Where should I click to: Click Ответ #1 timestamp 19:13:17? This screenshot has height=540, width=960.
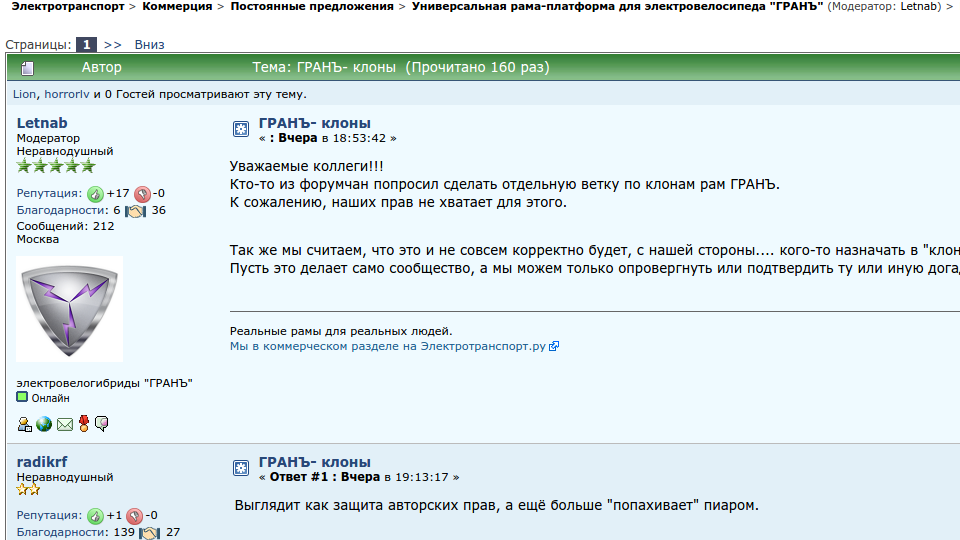359,478
